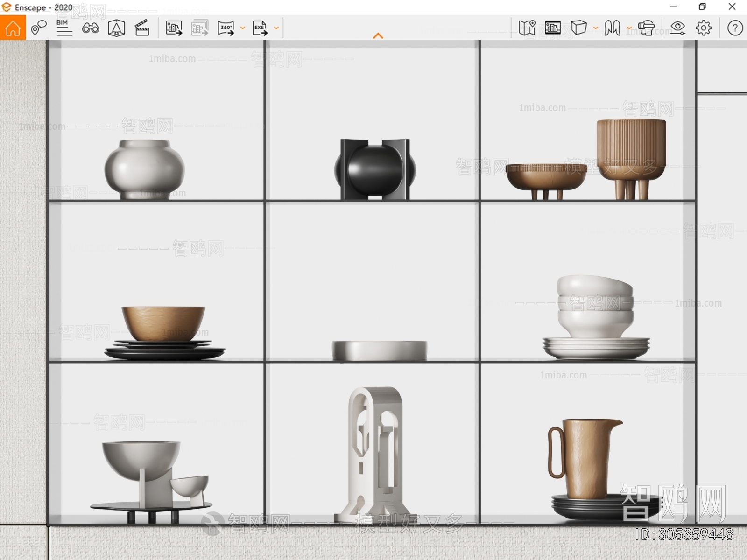Viewport: 747px width, 560px height.
Task: Open the mini map icon
Action: pyautogui.click(x=527, y=28)
